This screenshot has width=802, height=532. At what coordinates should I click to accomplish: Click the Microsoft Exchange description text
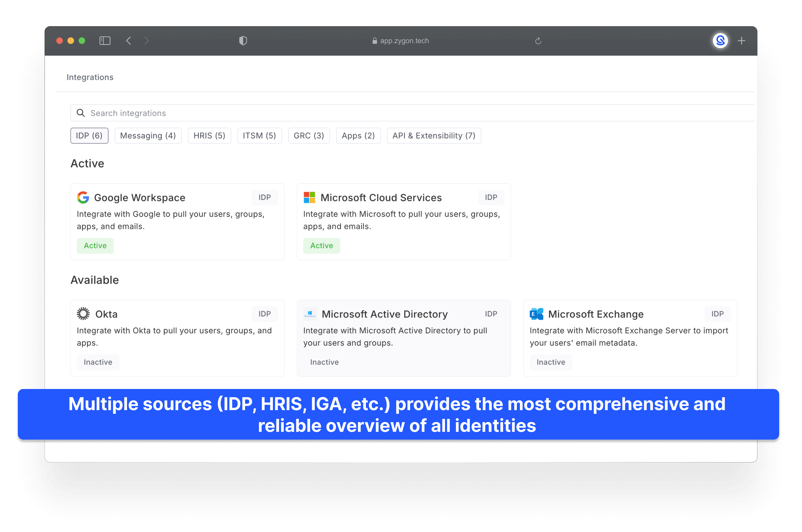point(629,337)
